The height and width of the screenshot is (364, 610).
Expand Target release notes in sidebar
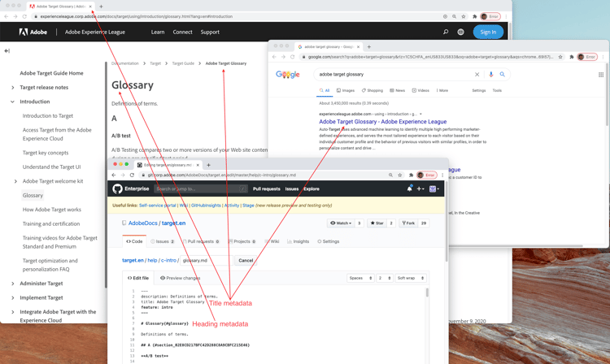tap(13, 88)
